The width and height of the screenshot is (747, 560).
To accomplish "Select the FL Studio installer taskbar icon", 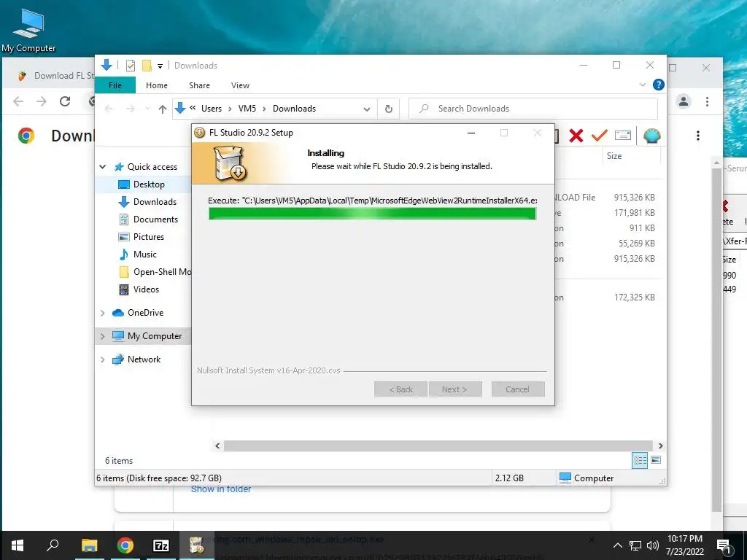I will point(196,545).
